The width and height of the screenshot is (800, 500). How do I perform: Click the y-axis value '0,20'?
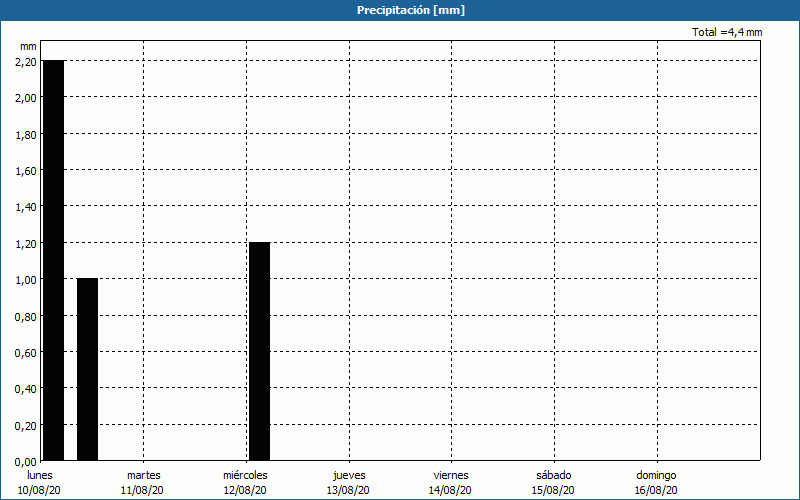(x=26, y=426)
